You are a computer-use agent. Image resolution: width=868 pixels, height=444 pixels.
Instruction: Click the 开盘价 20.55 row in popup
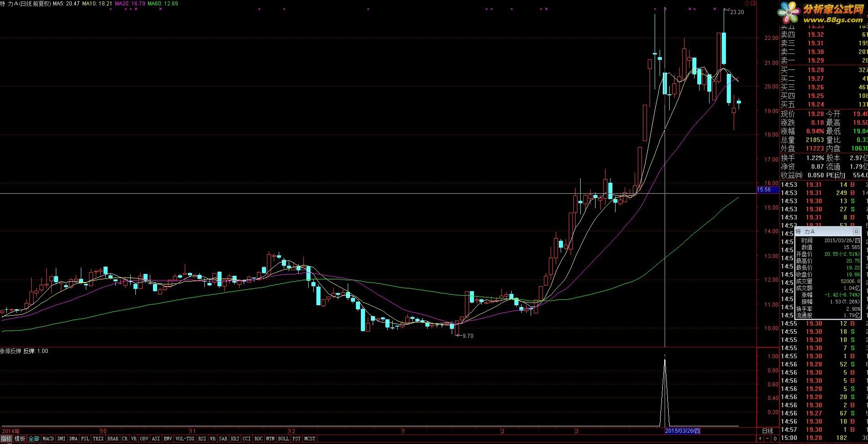828,254
